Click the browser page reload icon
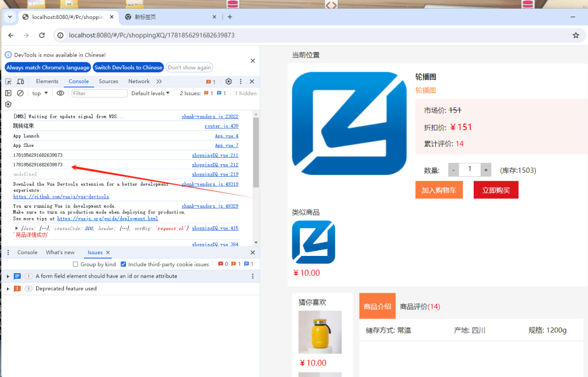The height and width of the screenshot is (377, 588). click(41, 35)
